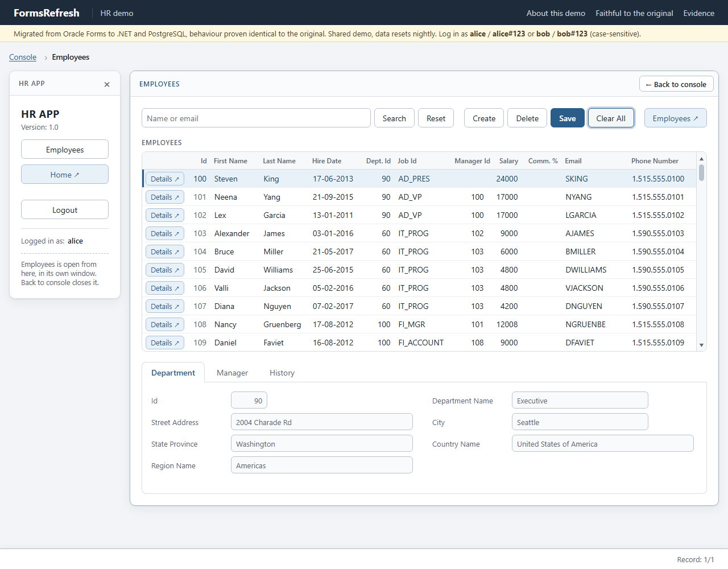This screenshot has height=569, width=728.
Task: Reset the employee search
Action: (436, 118)
